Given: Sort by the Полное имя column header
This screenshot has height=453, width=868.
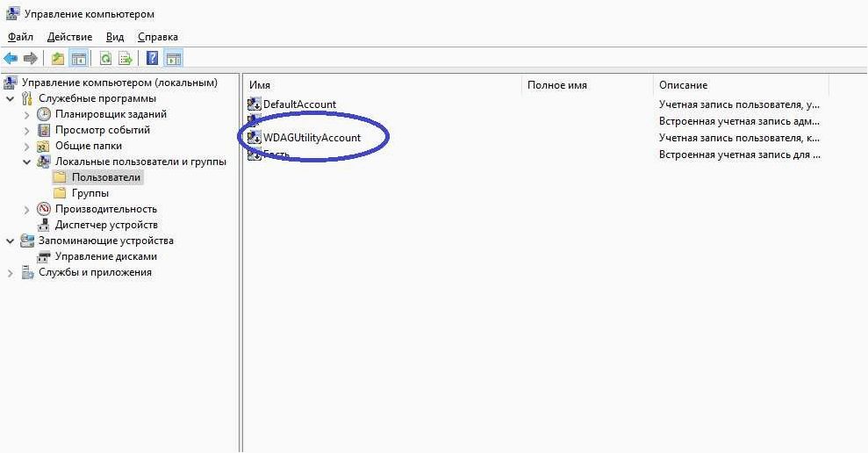Looking at the screenshot, I should point(587,85).
